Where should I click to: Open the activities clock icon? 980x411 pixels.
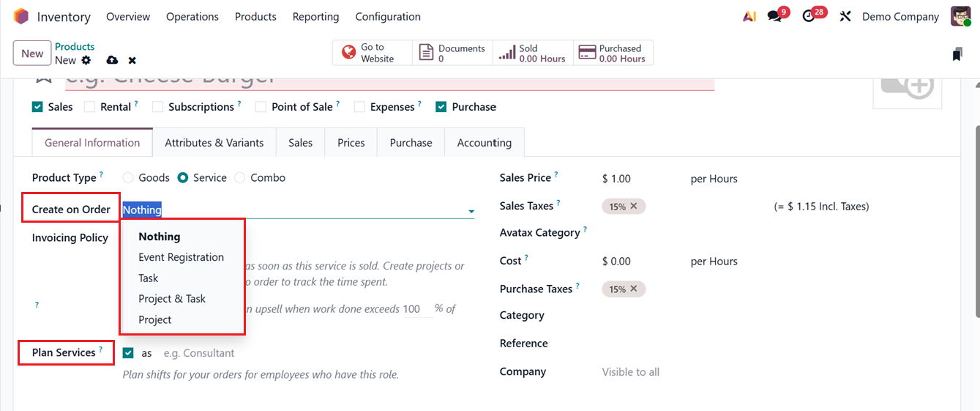(809, 16)
